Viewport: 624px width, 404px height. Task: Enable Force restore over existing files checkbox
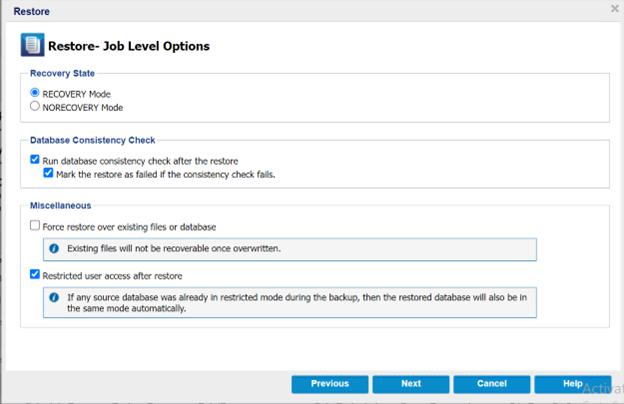[x=35, y=226]
